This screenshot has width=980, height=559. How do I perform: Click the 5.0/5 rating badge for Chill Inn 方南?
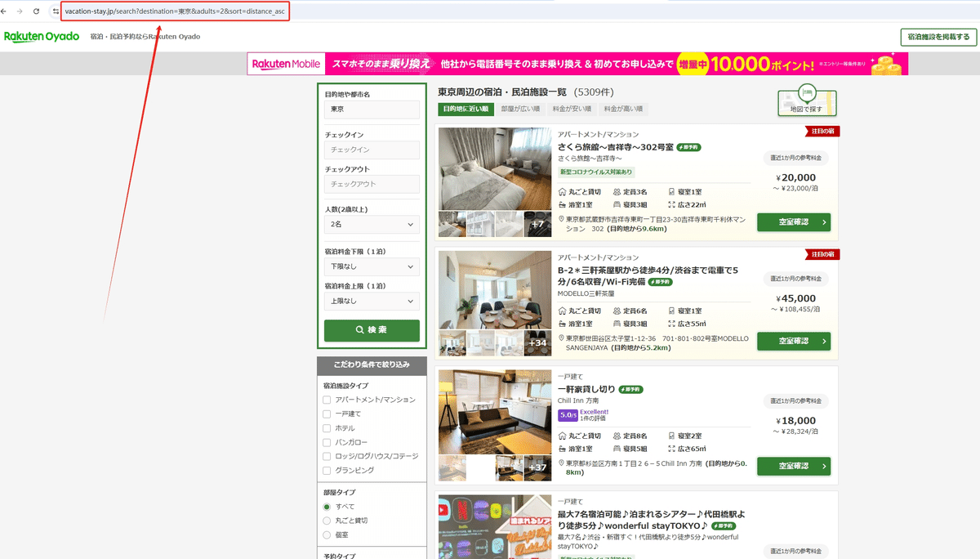[568, 415]
